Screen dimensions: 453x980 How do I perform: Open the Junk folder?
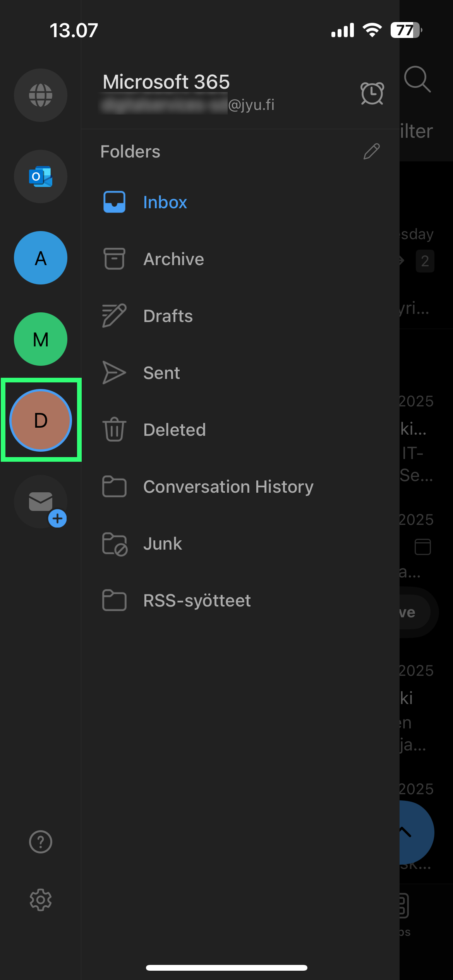pos(240,543)
